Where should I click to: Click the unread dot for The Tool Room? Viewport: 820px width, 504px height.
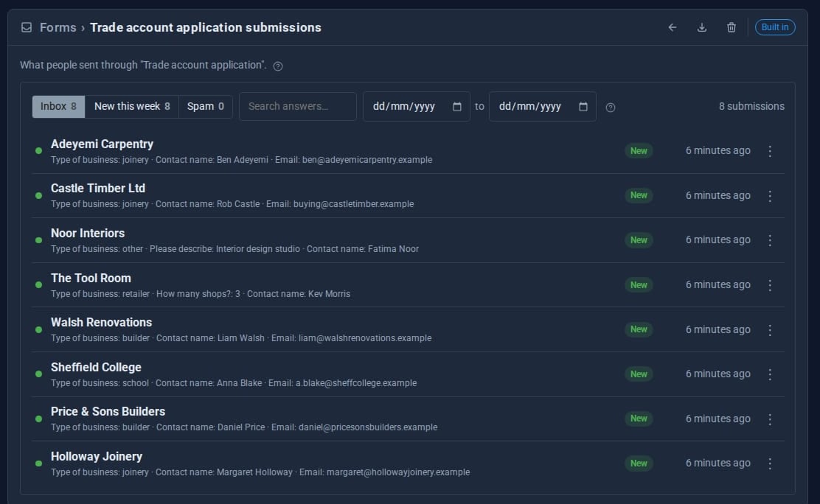point(38,285)
